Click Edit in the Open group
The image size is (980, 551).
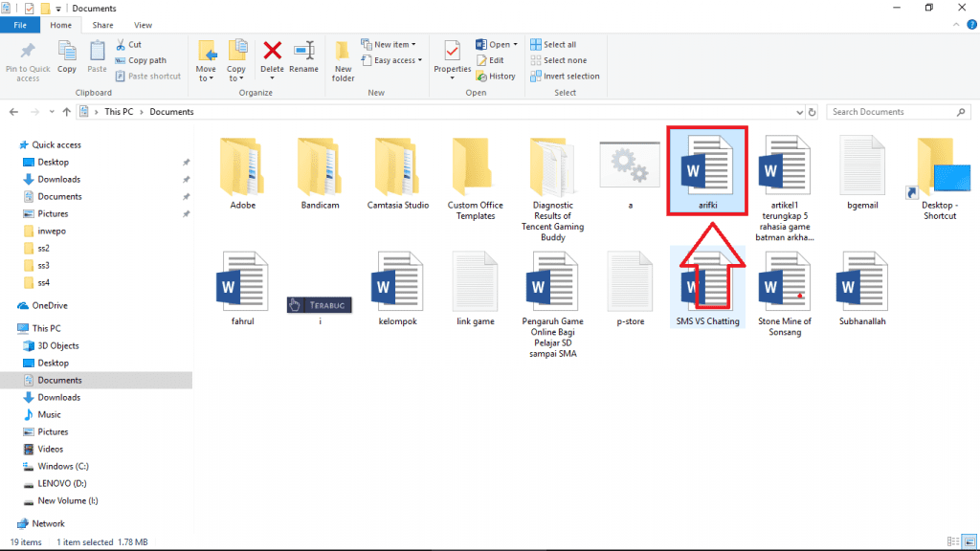click(x=490, y=60)
